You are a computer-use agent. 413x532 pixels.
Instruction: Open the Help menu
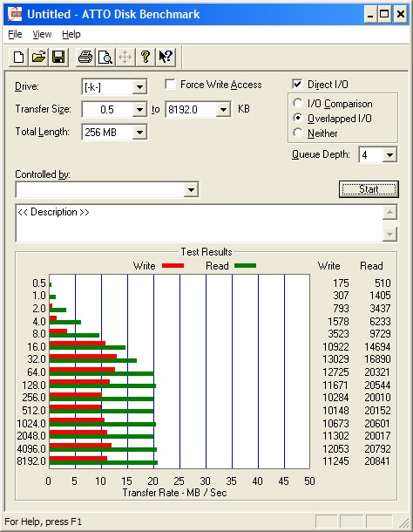(71, 34)
